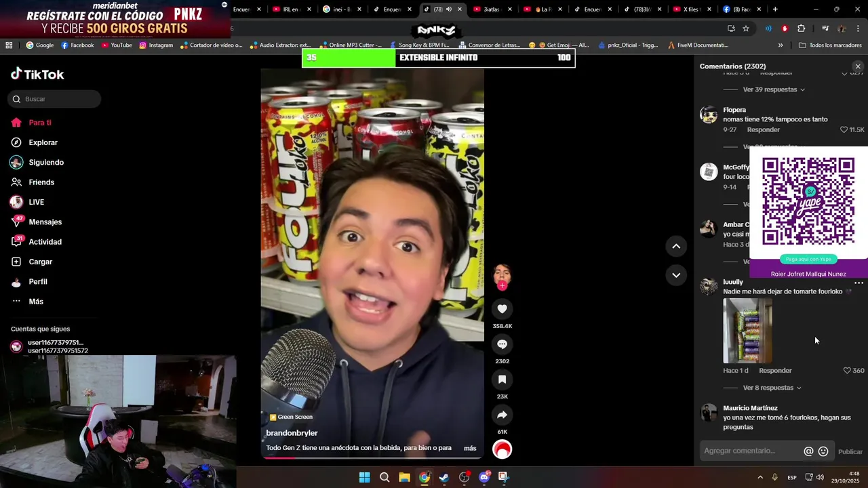Open the Cargar upload page

32,262
